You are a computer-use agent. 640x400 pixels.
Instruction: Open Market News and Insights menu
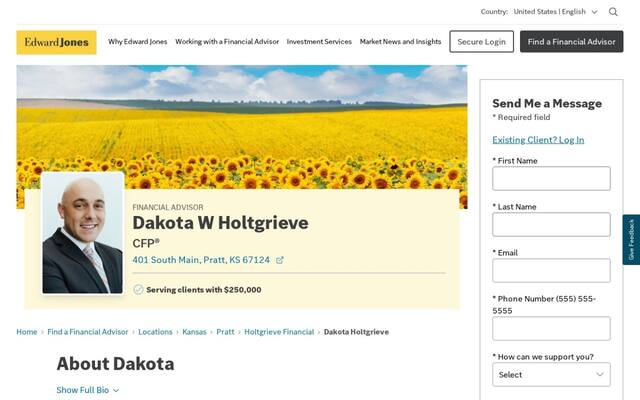(400, 42)
